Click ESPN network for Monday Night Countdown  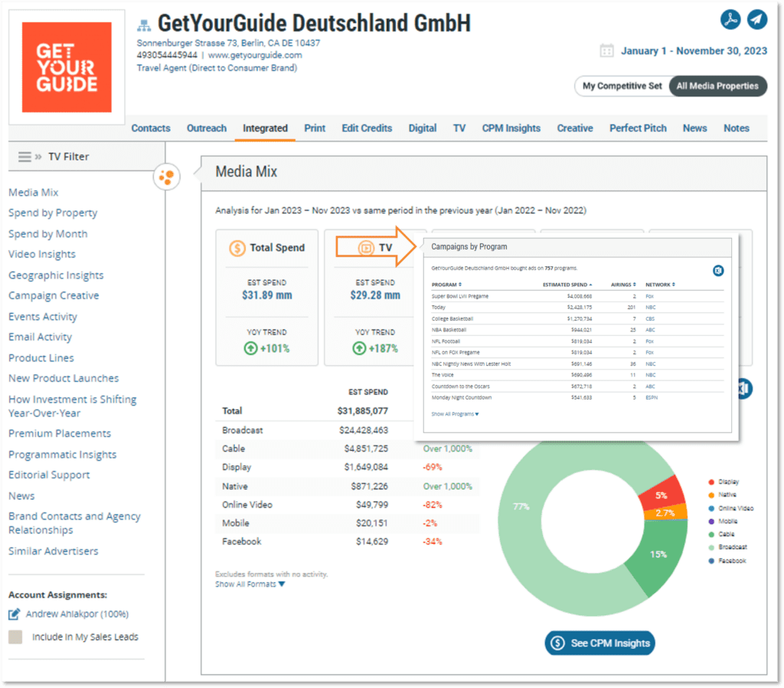(x=652, y=398)
